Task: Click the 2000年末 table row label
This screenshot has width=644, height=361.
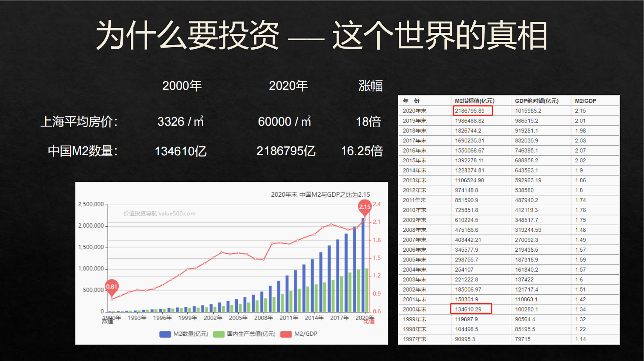Action: point(415,309)
